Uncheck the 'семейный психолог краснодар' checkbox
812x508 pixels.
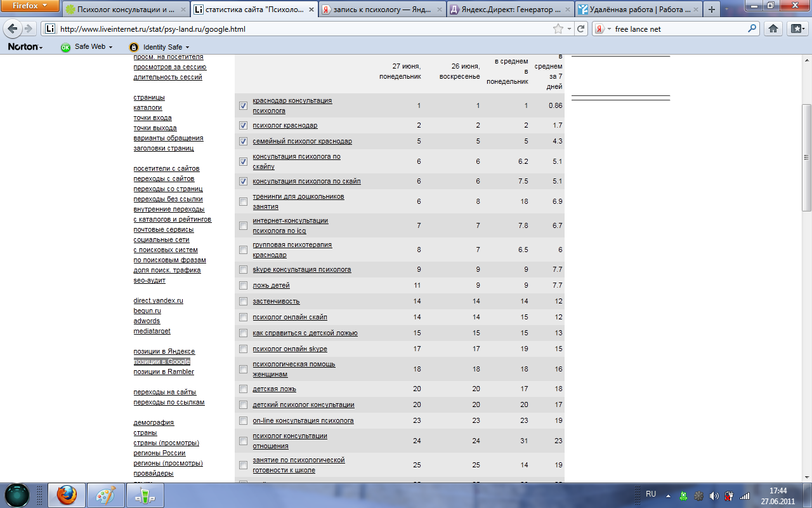[243, 142]
